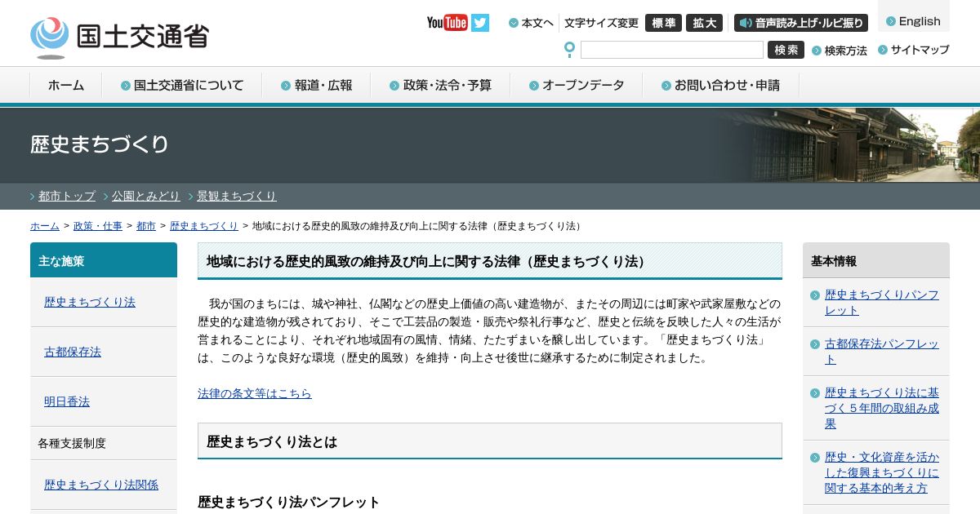This screenshot has height=514, width=980.
Task: Click the bullet icon beside 古都保存法パンフレット
Action: click(815, 344)
